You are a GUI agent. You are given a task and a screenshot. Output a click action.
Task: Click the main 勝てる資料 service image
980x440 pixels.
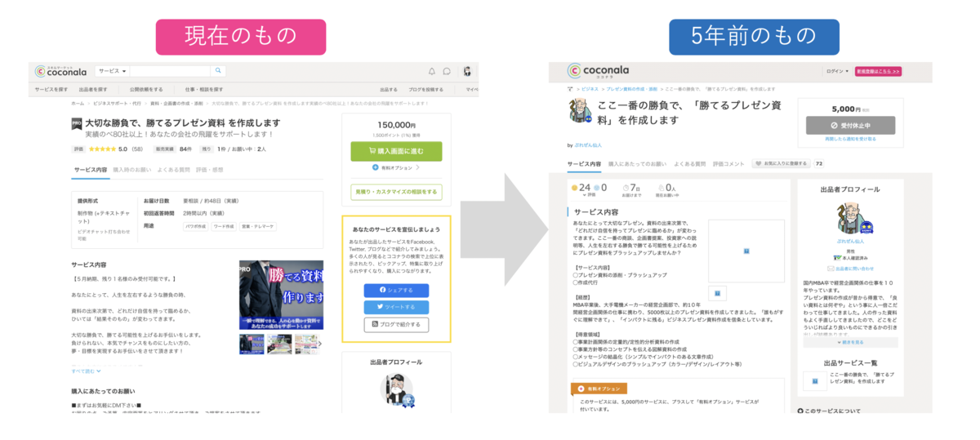[281, 295]
